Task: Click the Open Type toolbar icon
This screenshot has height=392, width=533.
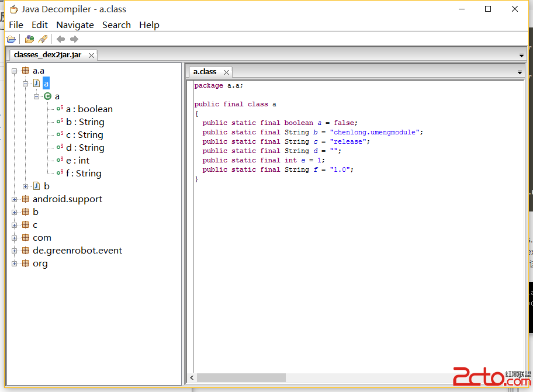Action: pos(29,39)
